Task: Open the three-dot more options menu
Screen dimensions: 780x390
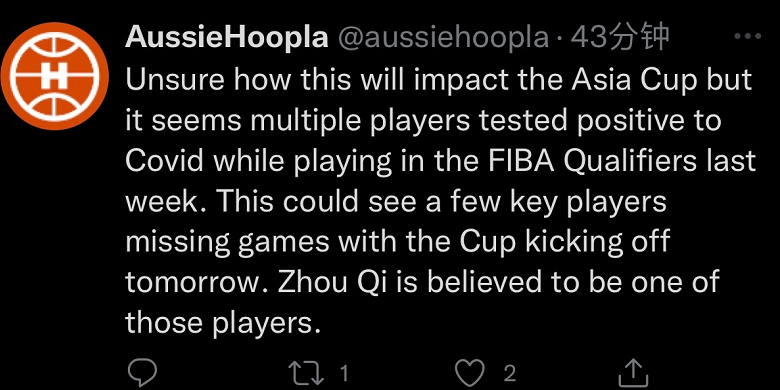Action: pos(748,36)
